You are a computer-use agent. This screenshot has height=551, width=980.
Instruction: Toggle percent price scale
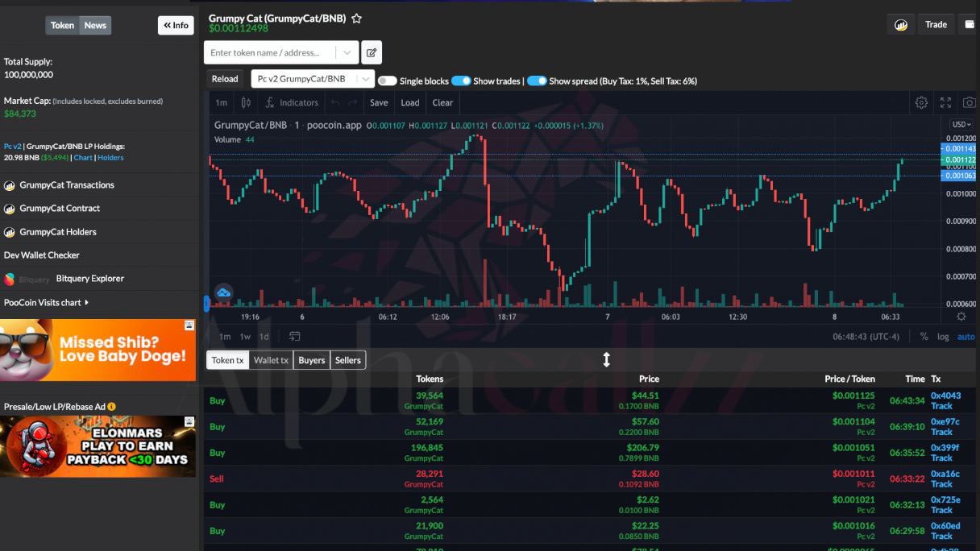pyautogui.click(x=924, y=337)
